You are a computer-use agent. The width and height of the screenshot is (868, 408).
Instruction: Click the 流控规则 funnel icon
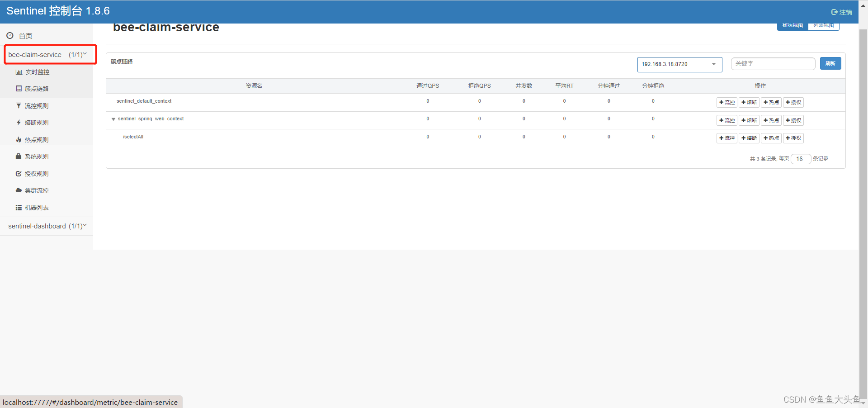(19, 105)
